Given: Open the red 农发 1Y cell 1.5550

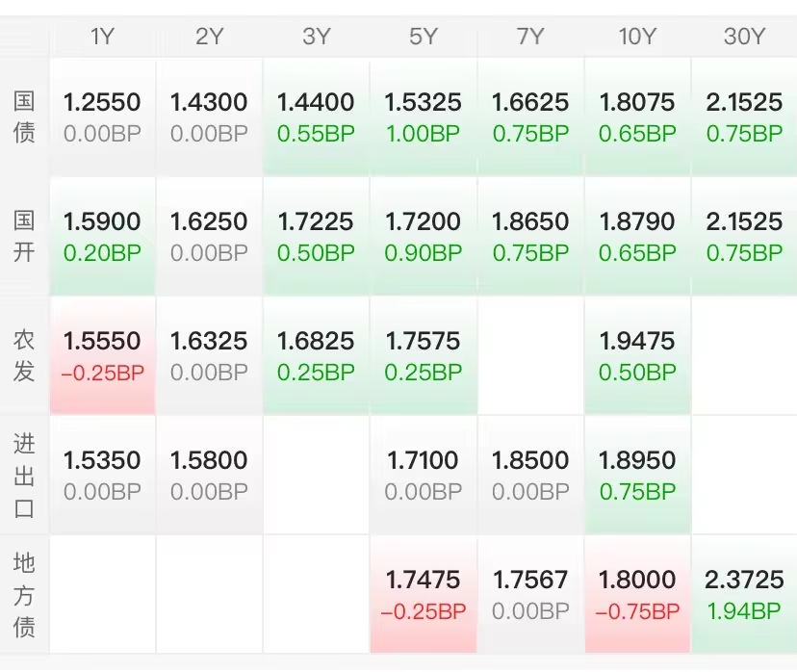Looking at the screenshot, I should [x=102, y=355].
